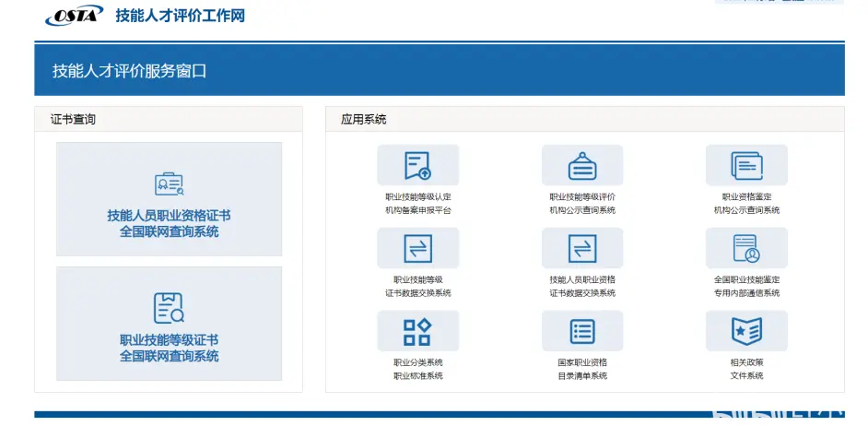Select the 应用系统 panel header
The width and height of the screenshot is (868, 426).
pyautogui.click(x=363, y=119)
